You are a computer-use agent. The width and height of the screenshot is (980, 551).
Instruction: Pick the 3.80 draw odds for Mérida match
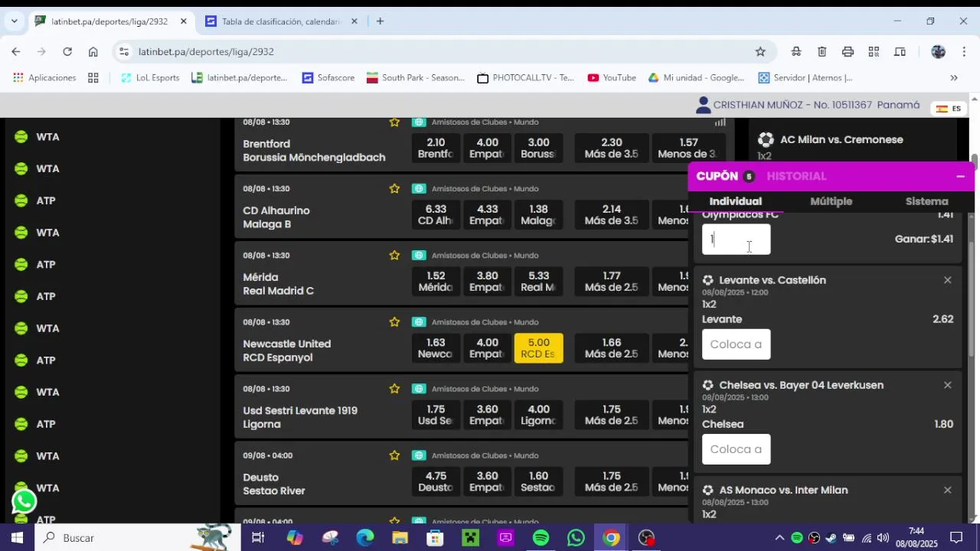point(487,282)
